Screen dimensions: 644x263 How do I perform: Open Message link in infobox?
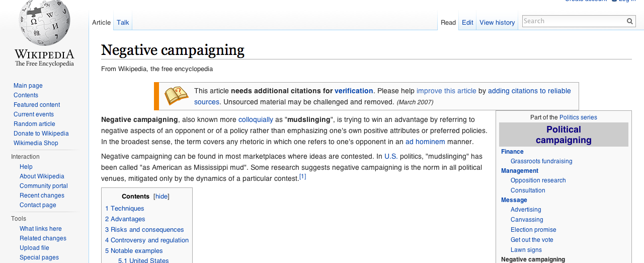click(514, 200)
